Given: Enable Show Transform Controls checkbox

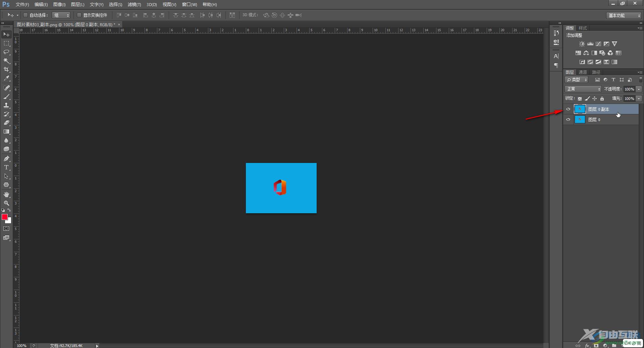Looking at the screenshot, I should [79, 15].
